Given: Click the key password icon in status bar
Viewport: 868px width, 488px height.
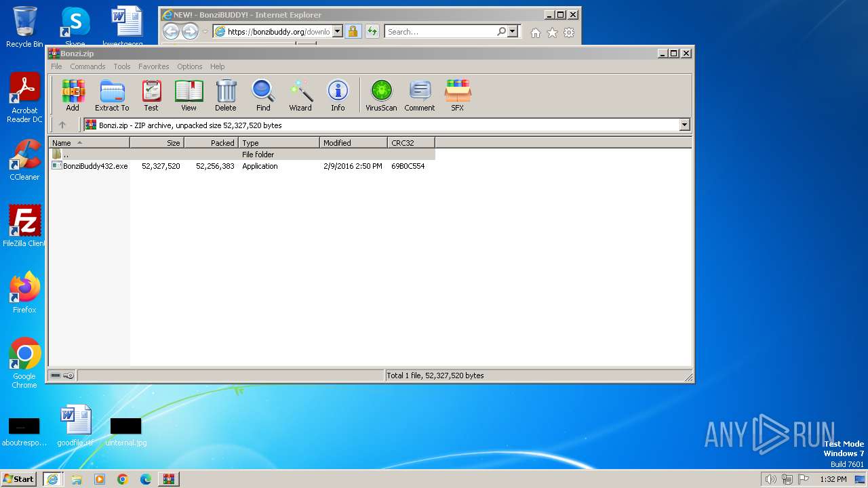Looking at the screenshot, I should (x=68, y=375).
